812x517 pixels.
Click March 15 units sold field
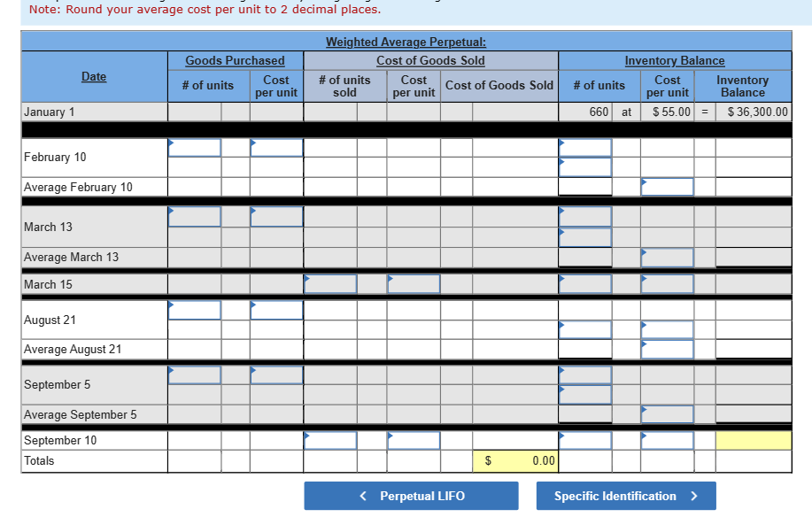pos(330,283)
